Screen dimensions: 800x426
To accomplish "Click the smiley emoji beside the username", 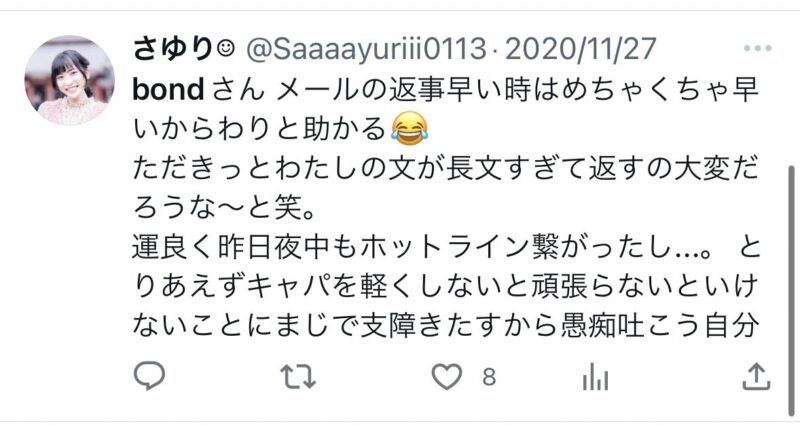I will point(226,48).
